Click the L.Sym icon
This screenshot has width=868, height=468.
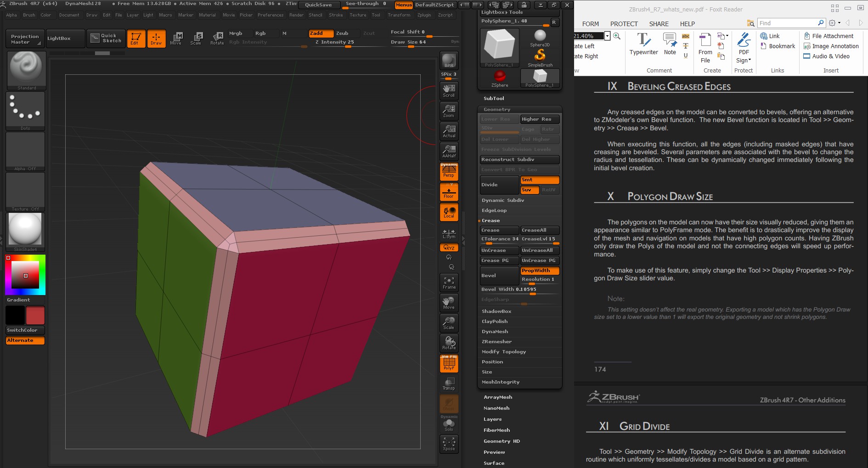[449, 234]
